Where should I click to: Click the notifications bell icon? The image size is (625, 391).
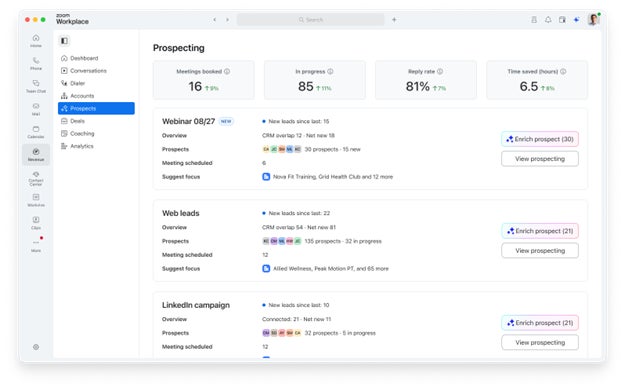(x=548, y=20)
